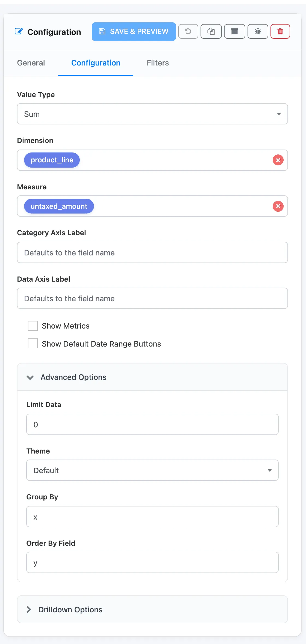Click the undo/reset icon button
Screen dimensions: 306x644
click(x=188, y=31)
